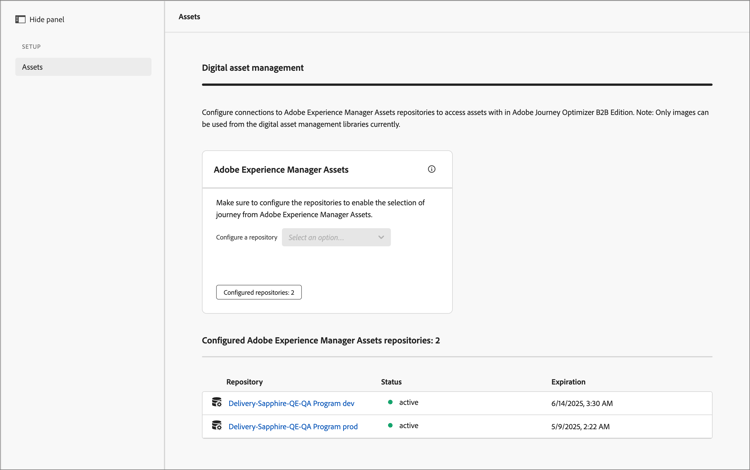Click the Status column header
The height and width of the screenshot is (470, 750).
pos(391,382)
